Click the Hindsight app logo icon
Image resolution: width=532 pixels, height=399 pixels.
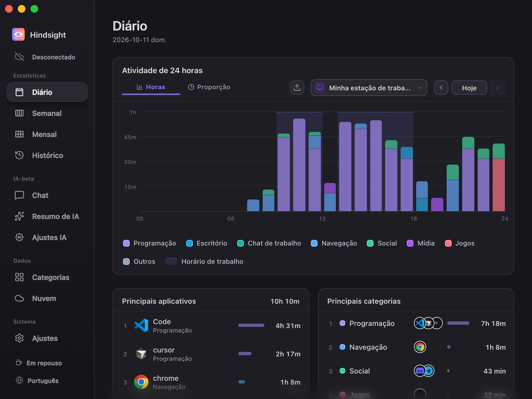click(18, 35)
